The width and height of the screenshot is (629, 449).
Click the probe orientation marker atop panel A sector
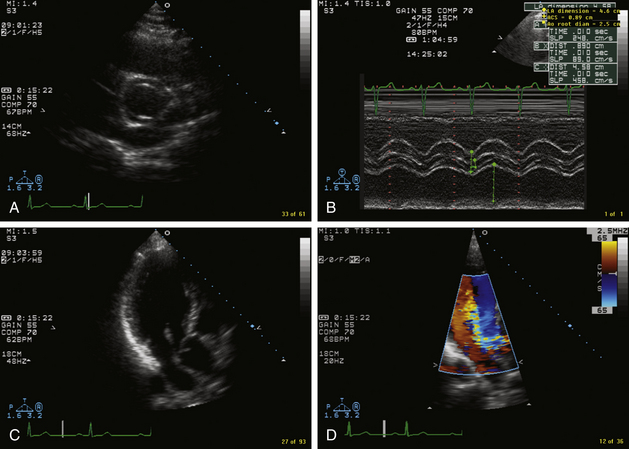pos(166,5)
